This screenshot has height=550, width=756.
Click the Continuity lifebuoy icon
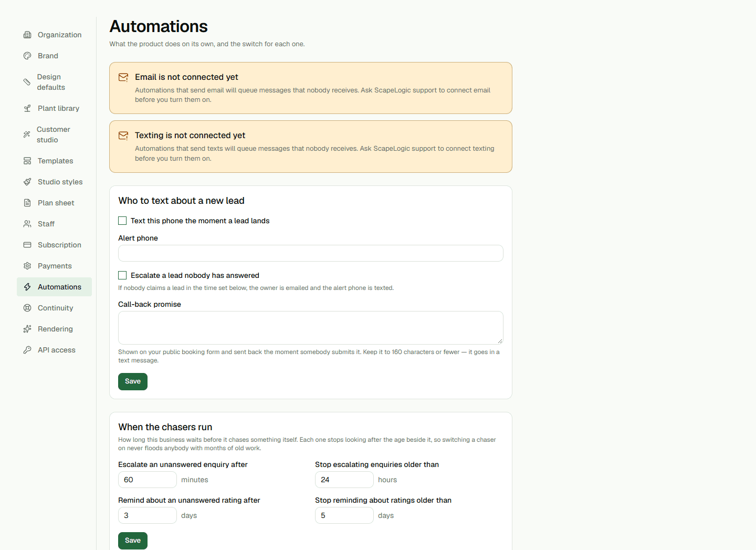tap(27, 308)
